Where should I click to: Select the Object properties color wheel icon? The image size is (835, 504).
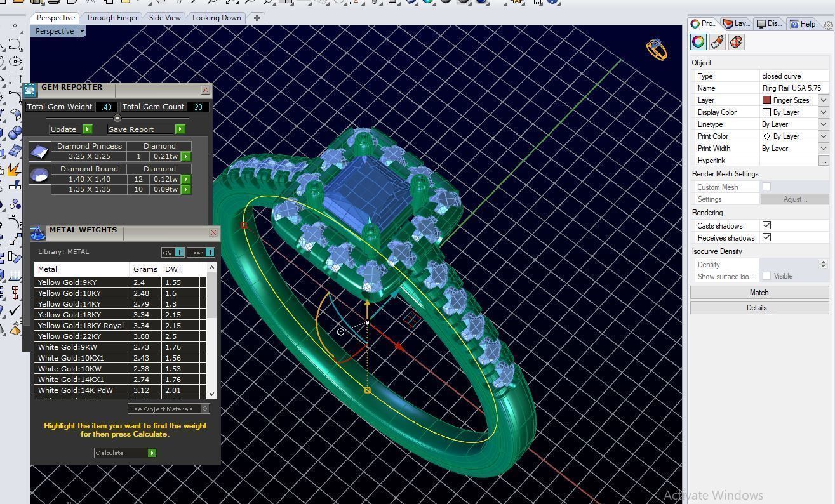(x=698, y=42)
